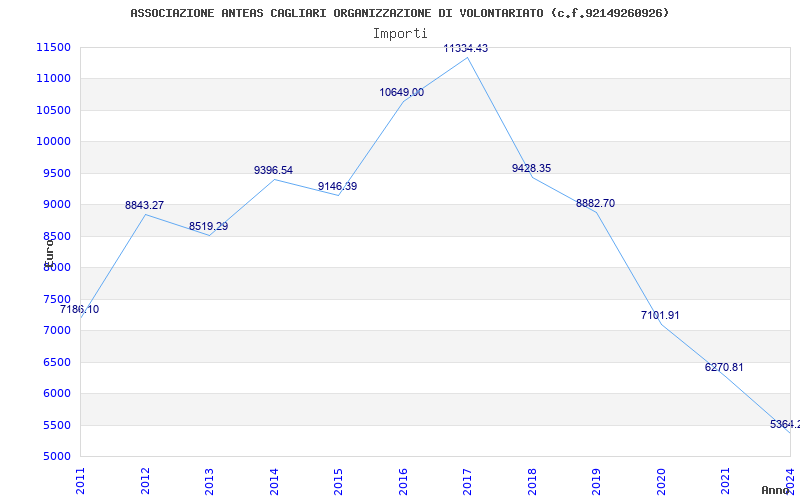Click the 9000 y-axis tick label
The image size is (800, 500).
(56, 205)
